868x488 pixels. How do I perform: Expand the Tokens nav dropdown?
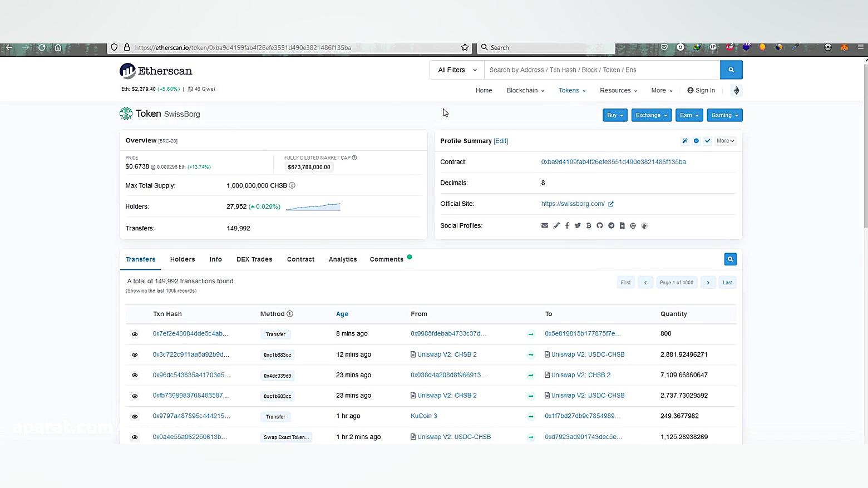(572, 90)
